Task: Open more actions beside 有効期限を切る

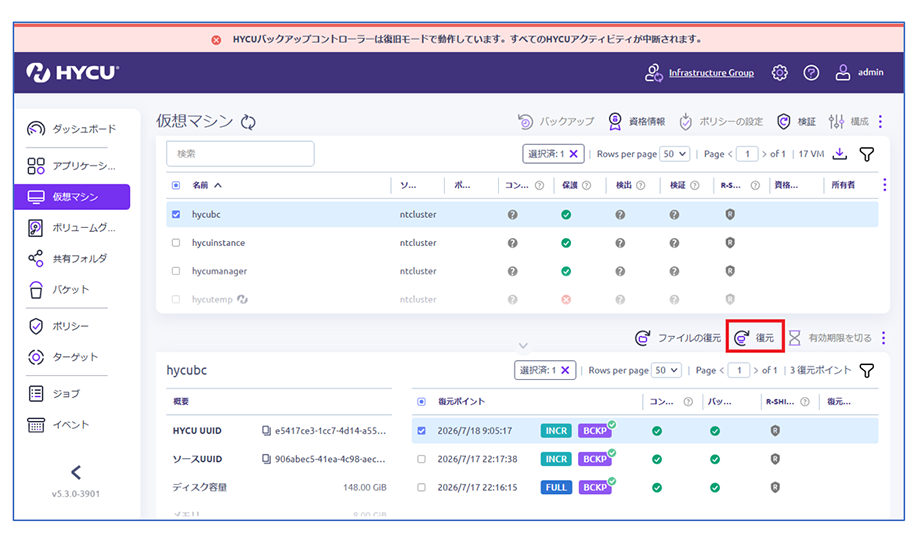Action: click(x=883, y=338)
